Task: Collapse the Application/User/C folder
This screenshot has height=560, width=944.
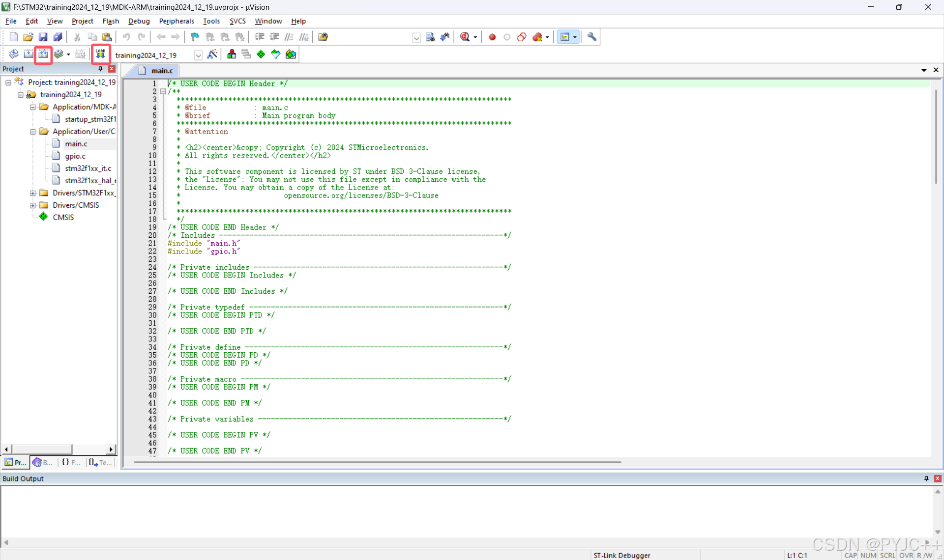Action: point(33,132)
